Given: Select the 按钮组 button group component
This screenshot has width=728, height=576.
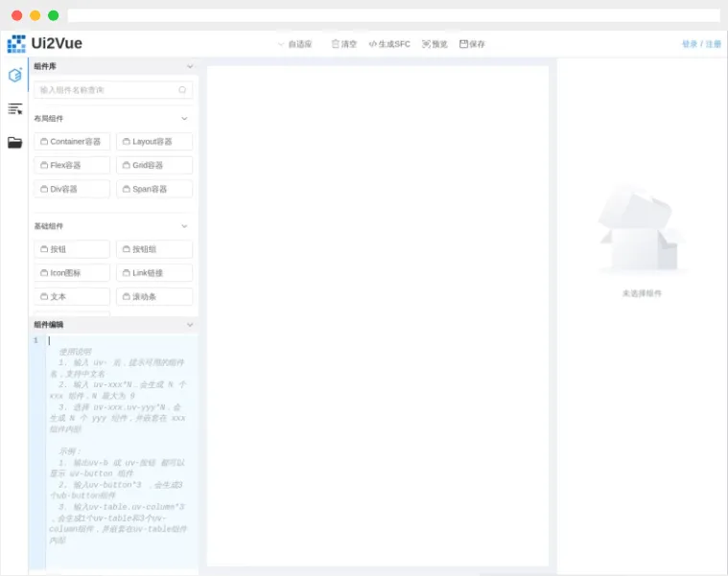Looking at the screenshot, I should [154, 249].
